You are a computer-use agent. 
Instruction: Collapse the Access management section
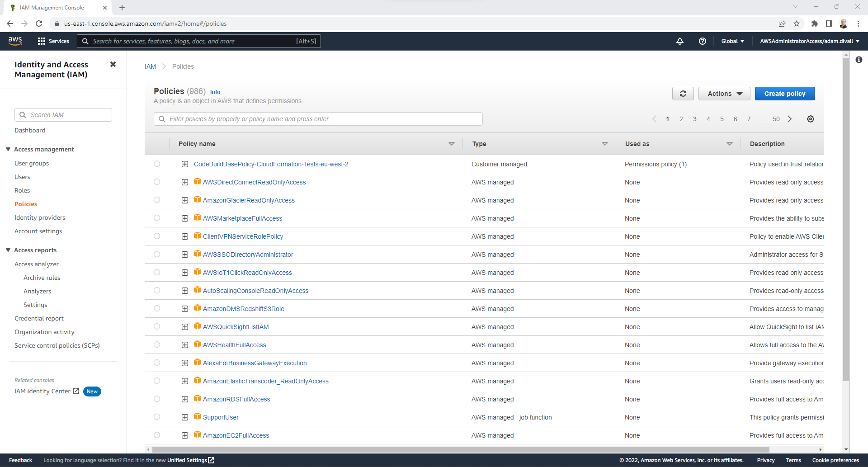click(8, 149)
